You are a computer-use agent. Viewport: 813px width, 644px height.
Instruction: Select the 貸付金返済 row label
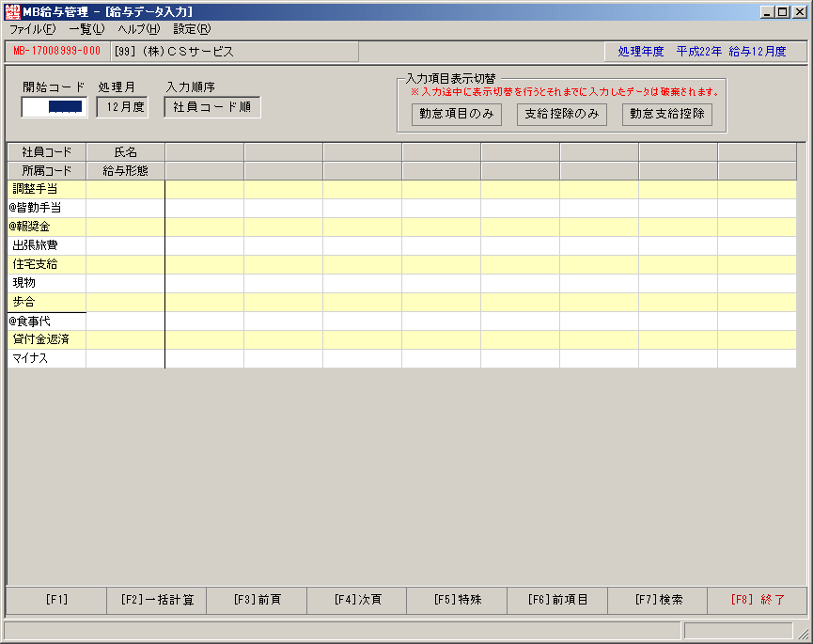47,339
